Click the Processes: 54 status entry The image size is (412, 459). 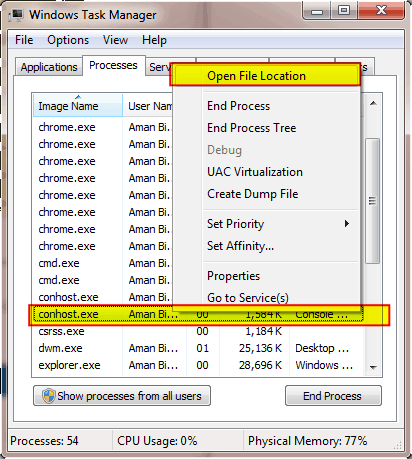[44, 441]
